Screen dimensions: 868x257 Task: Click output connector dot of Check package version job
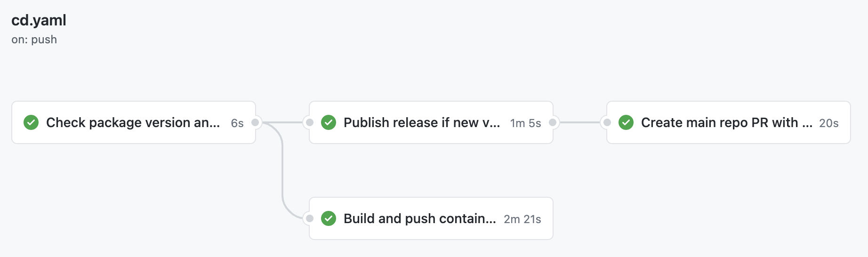pyautogui.click(x=255, y=122)
